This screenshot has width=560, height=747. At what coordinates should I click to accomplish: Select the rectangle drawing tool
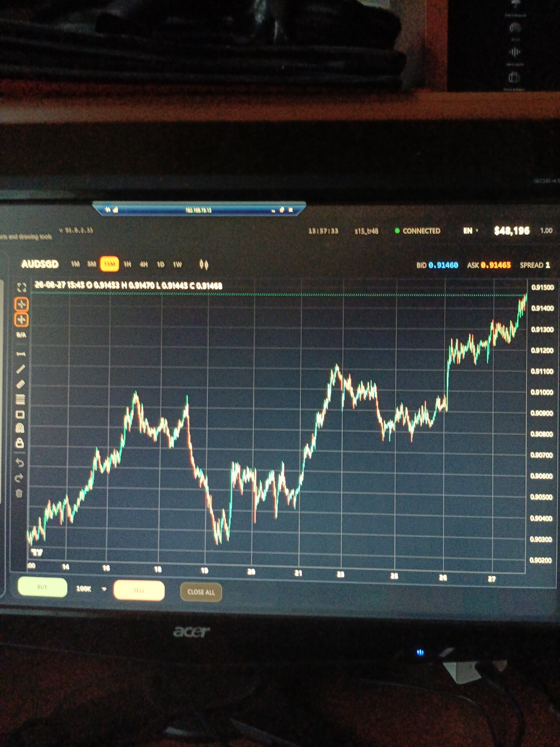click(x=20, y=415)
